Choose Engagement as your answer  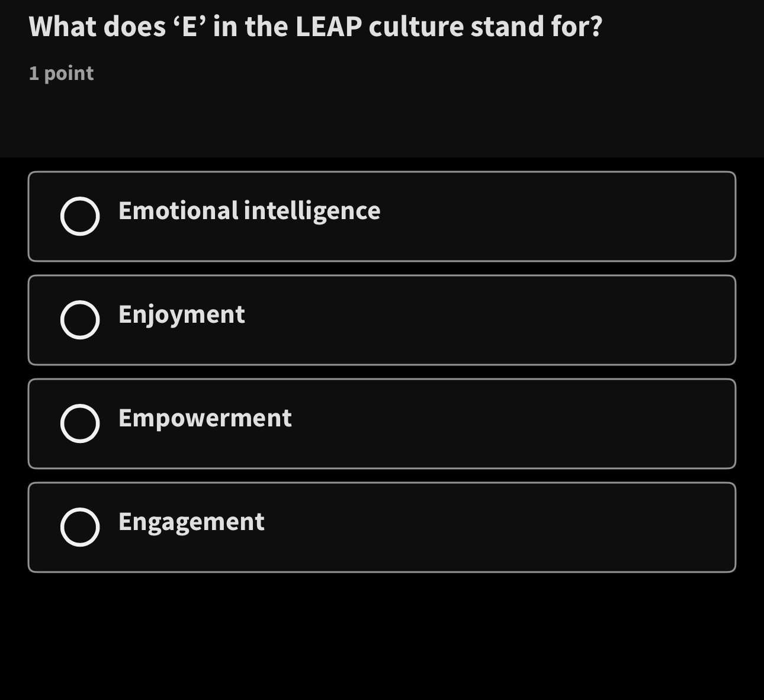pos(382,526)
